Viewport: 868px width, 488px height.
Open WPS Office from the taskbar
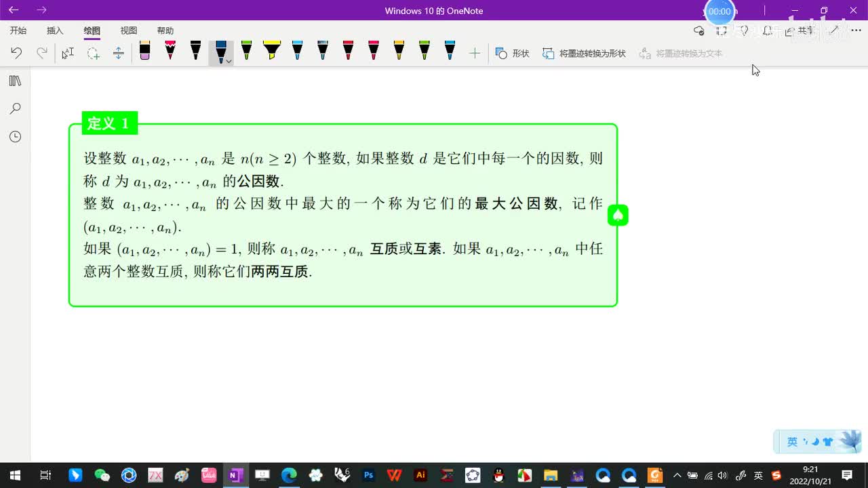click(394, 475)
